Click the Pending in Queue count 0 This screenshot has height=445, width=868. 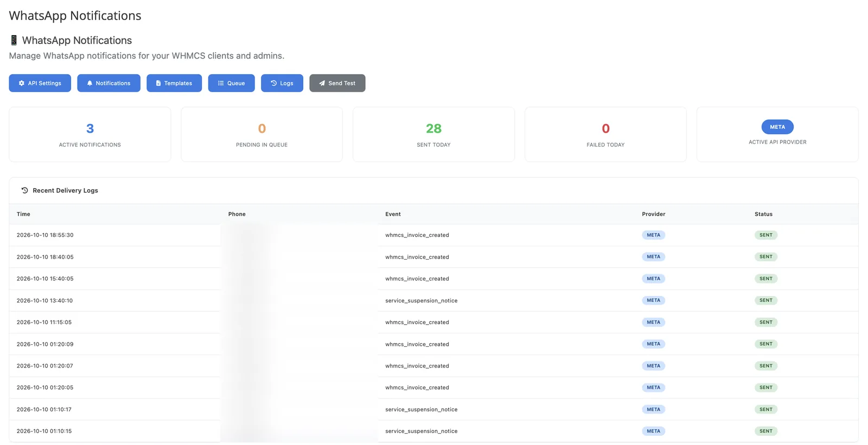pos(262,128)
